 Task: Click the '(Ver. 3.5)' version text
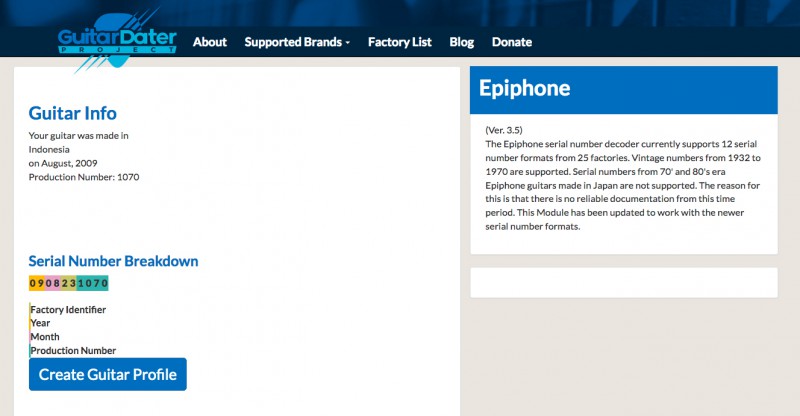504,131
